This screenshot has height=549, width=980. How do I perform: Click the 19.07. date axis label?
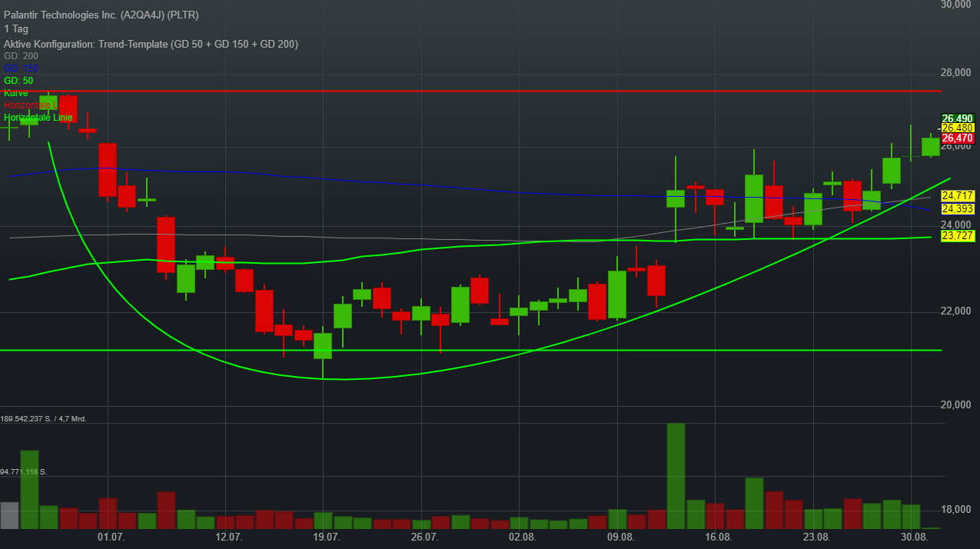tap(327, 537)
